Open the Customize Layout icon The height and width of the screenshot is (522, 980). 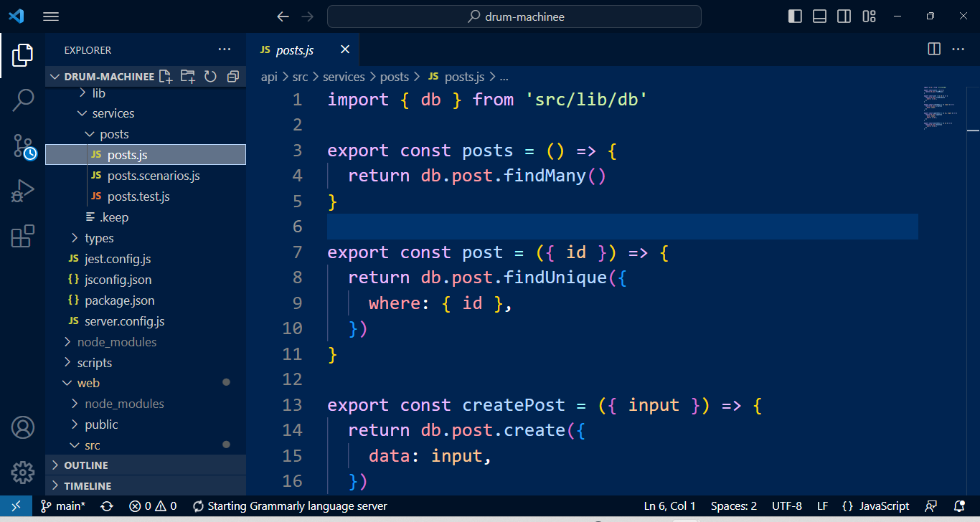click(x=869, y=16)
